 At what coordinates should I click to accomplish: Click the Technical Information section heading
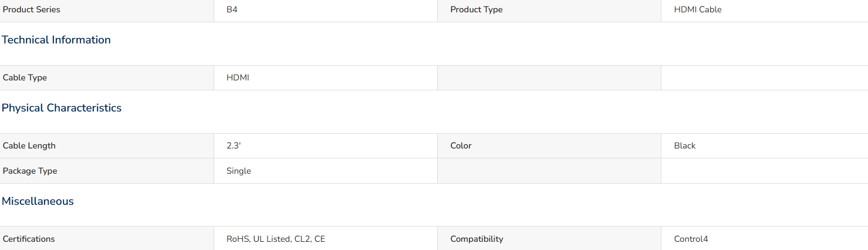pyautogui.click(x=56, y=40)
